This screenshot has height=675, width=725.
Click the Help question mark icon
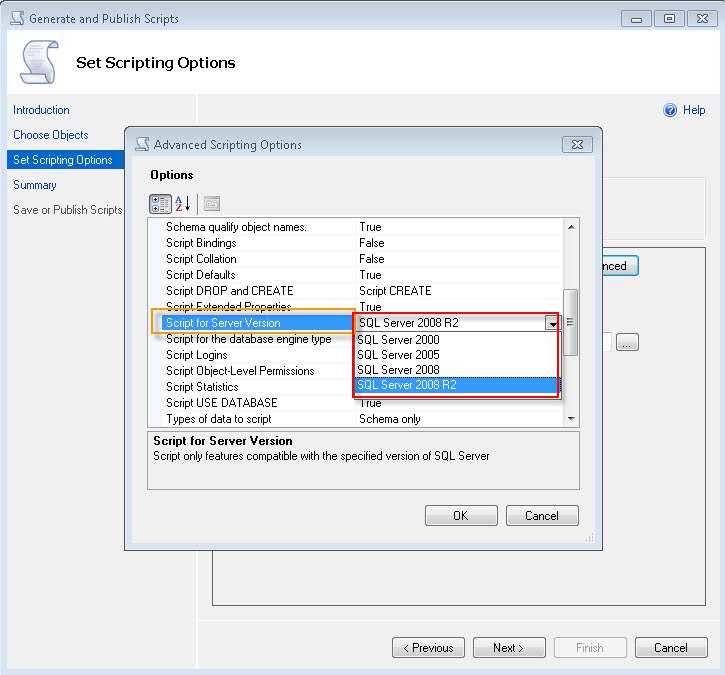(x=670, y=110)
